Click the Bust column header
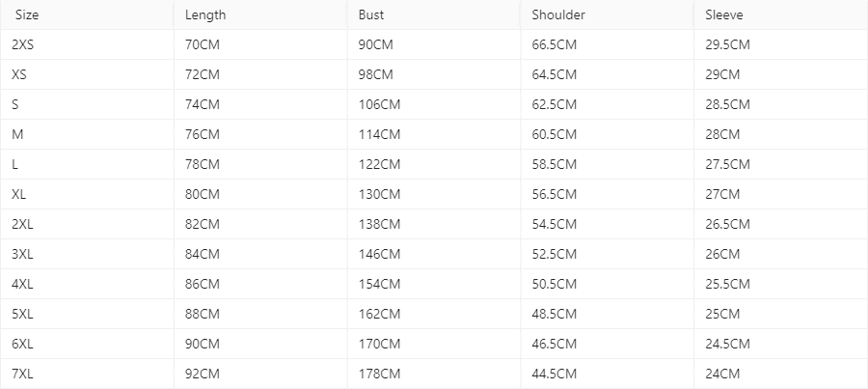Viewport: 868px width, 389px height. [370, 15]
